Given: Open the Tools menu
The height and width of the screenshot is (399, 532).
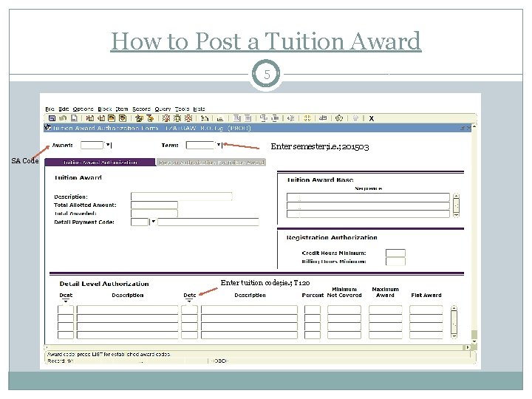Looking at the screenshot, I should [x=183, y=109].
